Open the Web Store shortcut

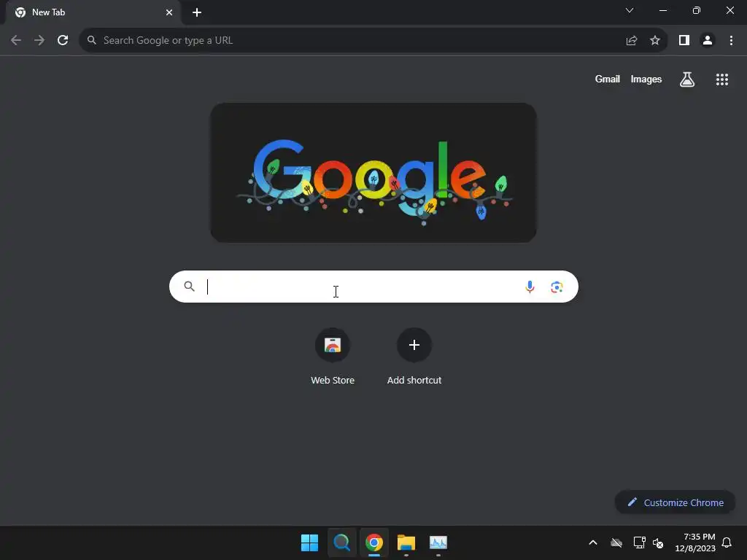point(333,357)
